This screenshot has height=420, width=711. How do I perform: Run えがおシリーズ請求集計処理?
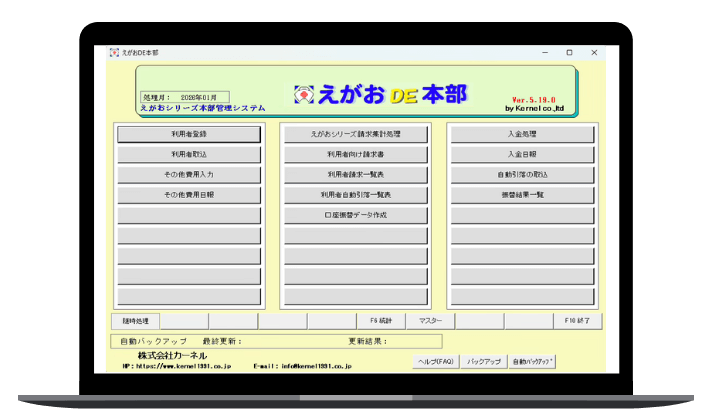[355, 134]
